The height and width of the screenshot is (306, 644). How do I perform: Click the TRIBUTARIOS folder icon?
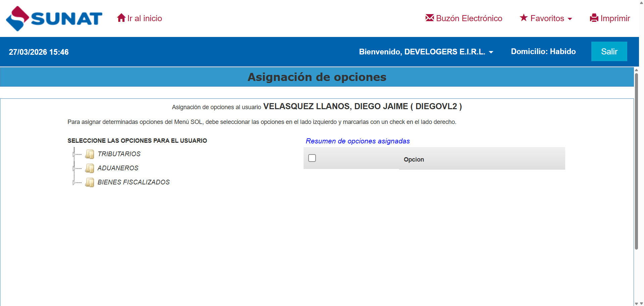(90, 154)
